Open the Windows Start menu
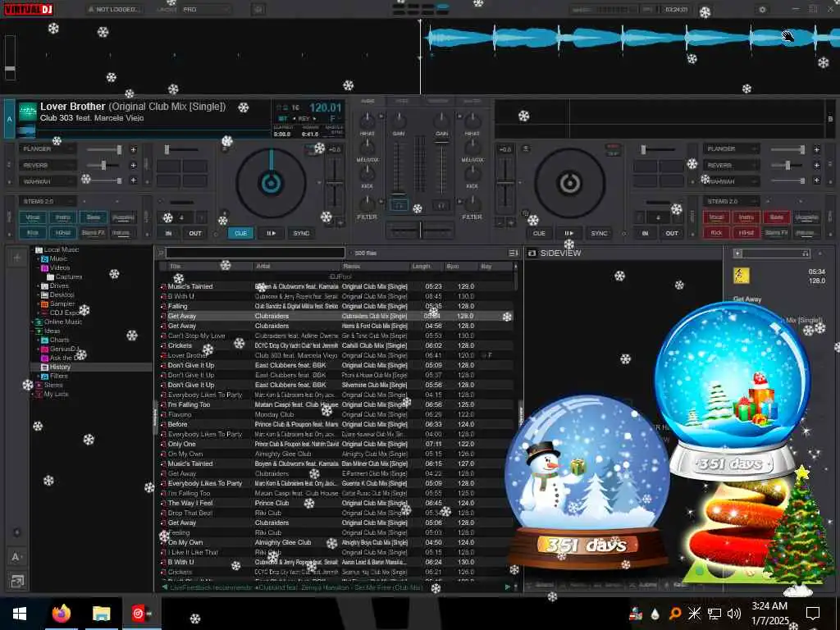The image size is (840, 630). pyautogui.click(x=20, y=614)
